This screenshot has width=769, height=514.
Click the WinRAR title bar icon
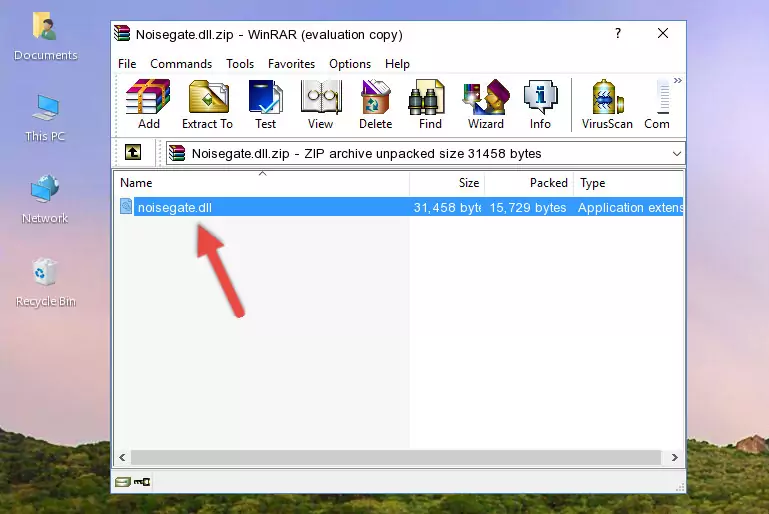(x=122, y=33)
